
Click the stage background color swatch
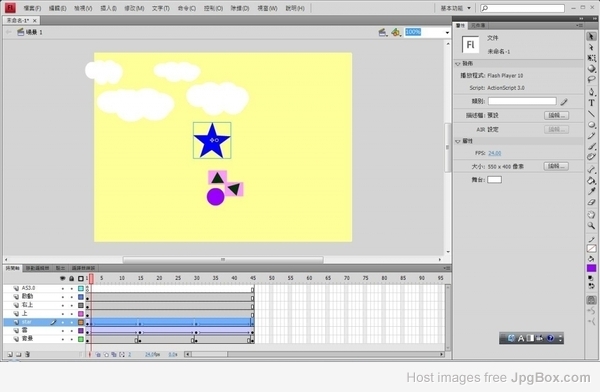(494, 180)
